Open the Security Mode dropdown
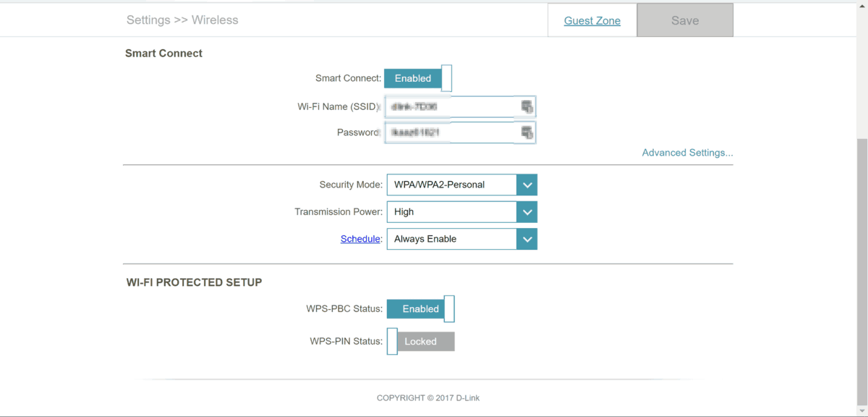The width and height of the screenshot is (868, 417). pos(461,185)
